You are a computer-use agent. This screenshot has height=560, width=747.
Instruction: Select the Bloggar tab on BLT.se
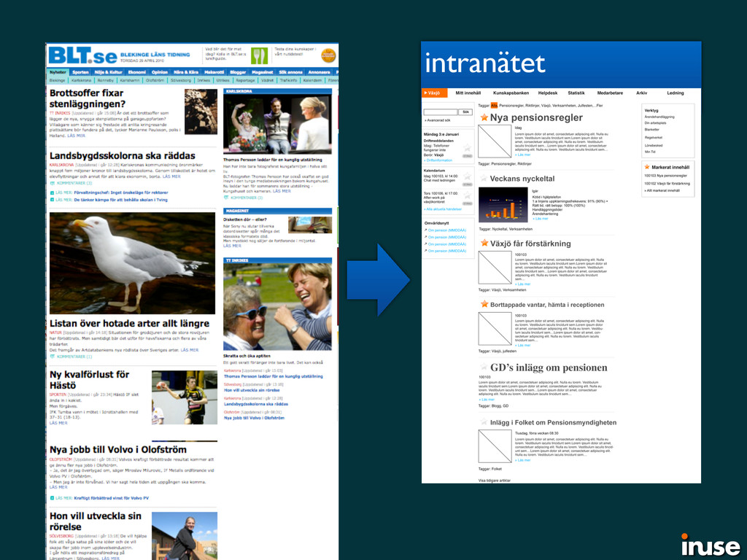click(x=238, y=72)
